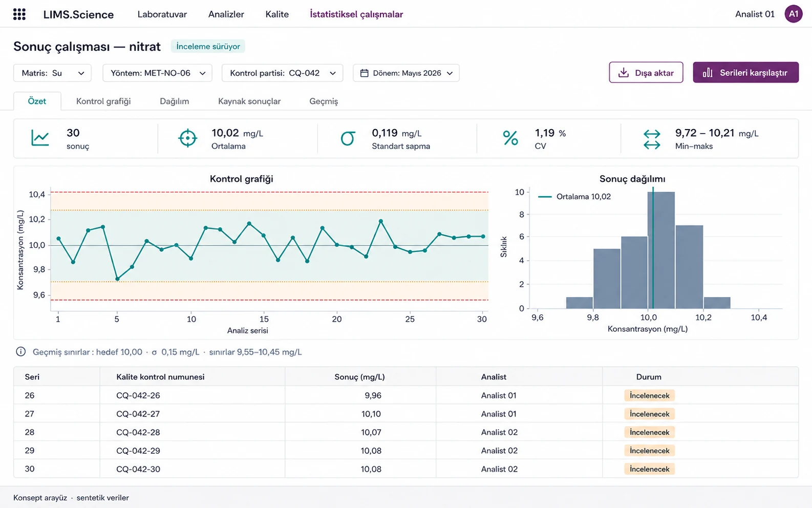Click the Min–maks double arrow icon
The width and height of the screenshot is (812, 508).
pos(651,139)
